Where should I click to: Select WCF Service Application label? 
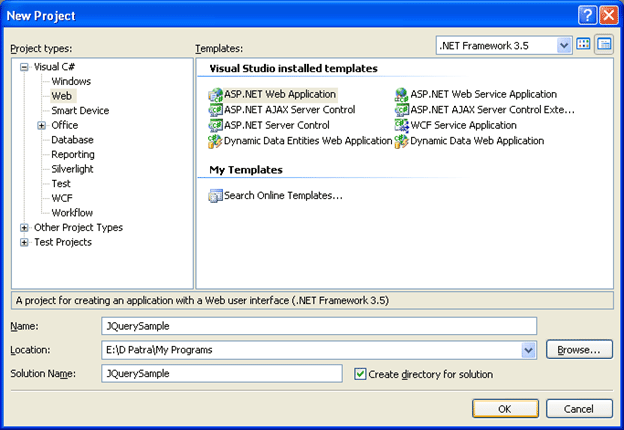point(463,125)
